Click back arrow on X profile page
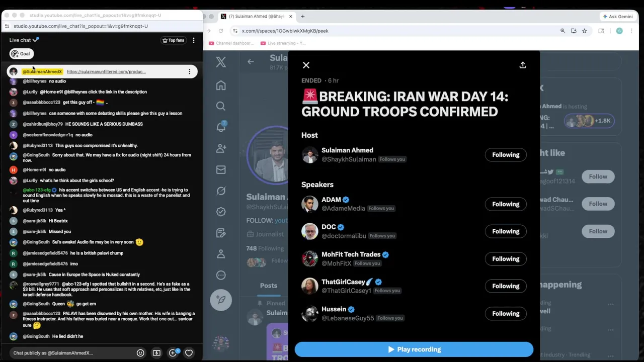The width and height of the screenshot is (644, 362). 251,61
